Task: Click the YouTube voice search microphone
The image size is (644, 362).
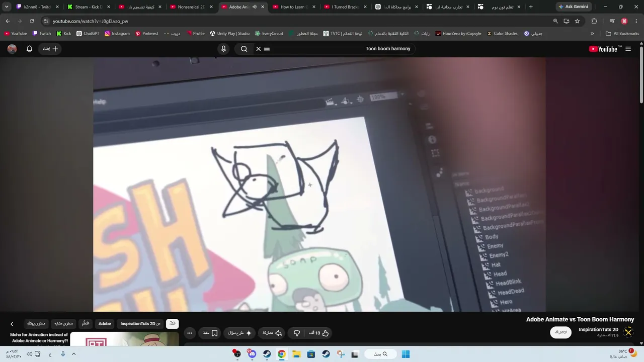Action: 224,49
